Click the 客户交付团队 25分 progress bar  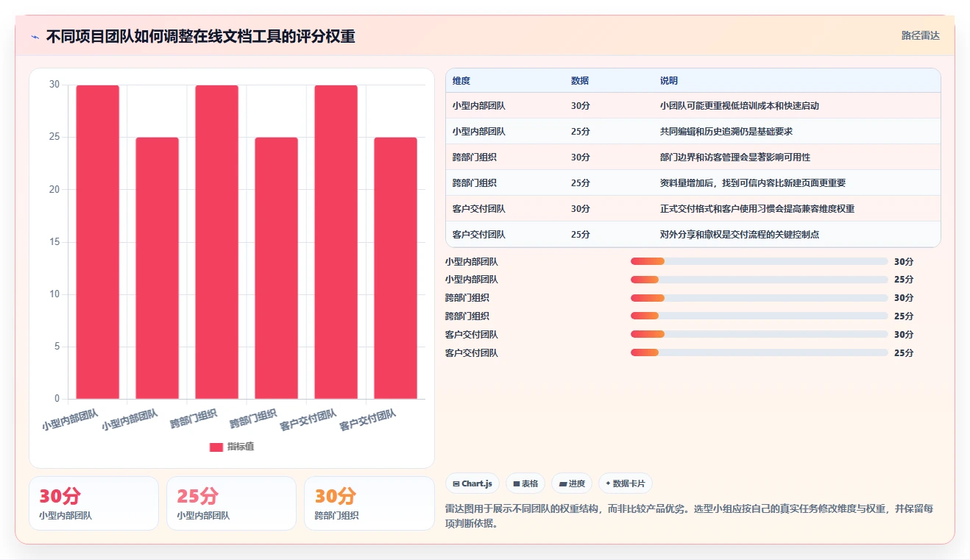(759, 353)
